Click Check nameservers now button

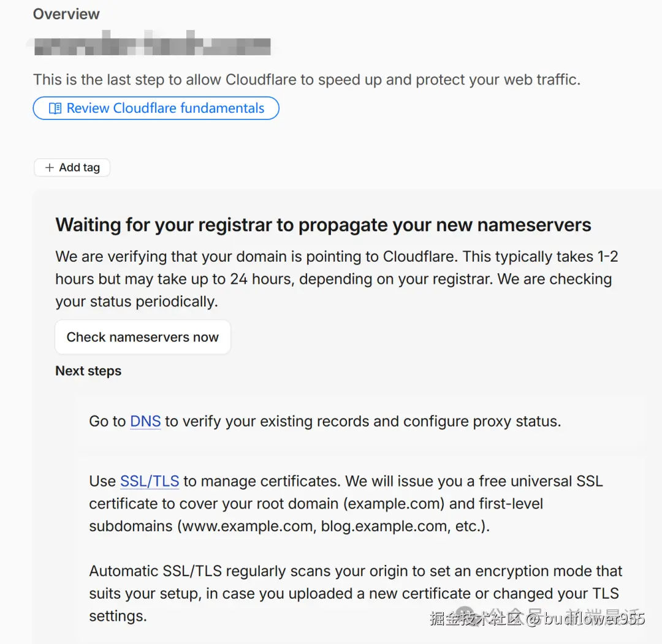(143, 337)
